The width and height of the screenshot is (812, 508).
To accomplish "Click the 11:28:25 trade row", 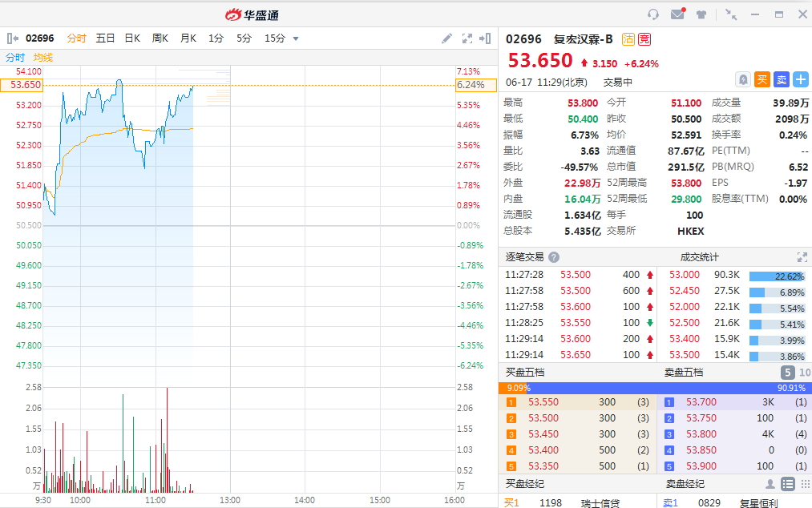I will tap(580, 323).
